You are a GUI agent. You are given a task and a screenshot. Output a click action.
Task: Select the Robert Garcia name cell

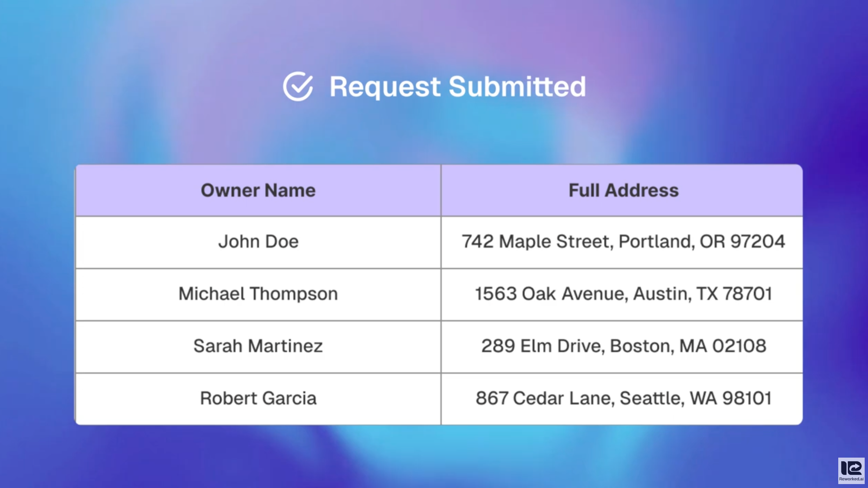tap(258, 399)
